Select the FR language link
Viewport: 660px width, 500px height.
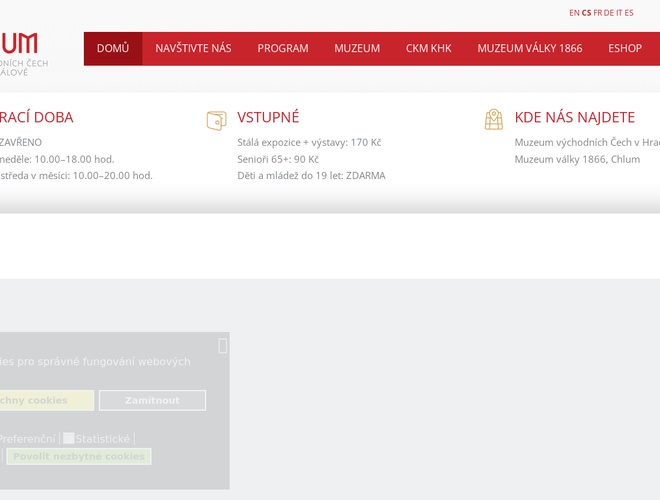tap(598, 13)
